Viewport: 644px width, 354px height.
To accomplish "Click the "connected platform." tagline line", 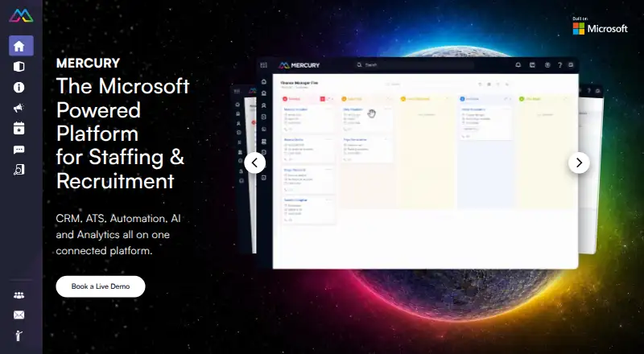I will point(105,250).
